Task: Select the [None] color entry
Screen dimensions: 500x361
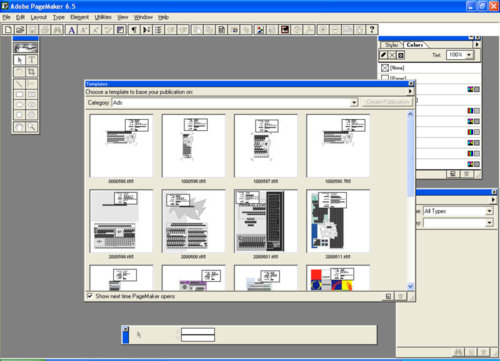Action: [430, 68]
